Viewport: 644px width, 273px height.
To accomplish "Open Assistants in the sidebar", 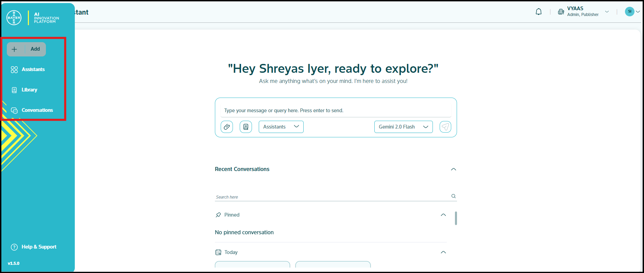I will tap(33, 69).
